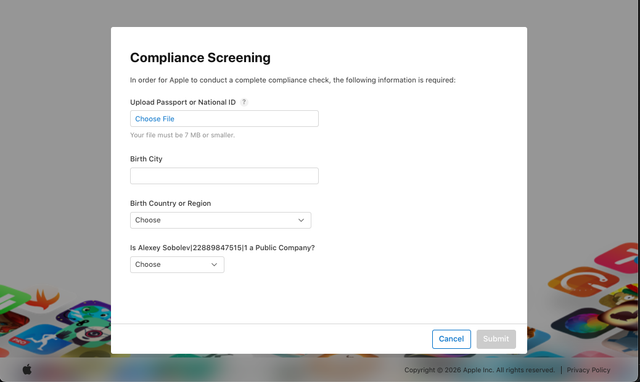The width and height of the screenshot is (640, 382).
Task: Click the Upload Passport or National ID label
Action: [x=183, y=102]
